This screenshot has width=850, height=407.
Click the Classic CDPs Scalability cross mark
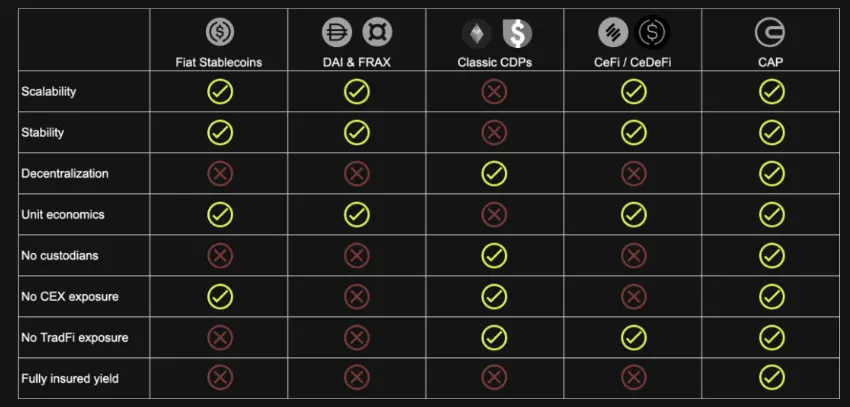494,92
